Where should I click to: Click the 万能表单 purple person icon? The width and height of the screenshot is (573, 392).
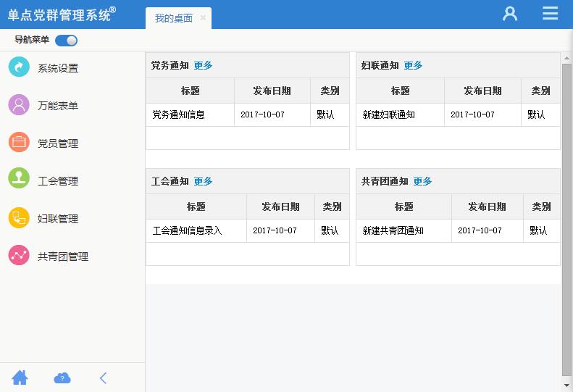point(19,105)
